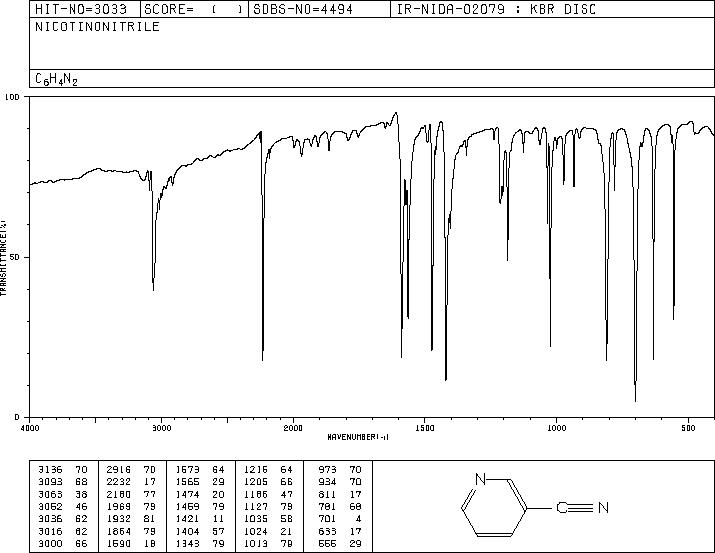Click the nitrile nitrogen atom in the structure
Image resolution: width=715 pixels, height=553 pixels.
pos(603,507)
